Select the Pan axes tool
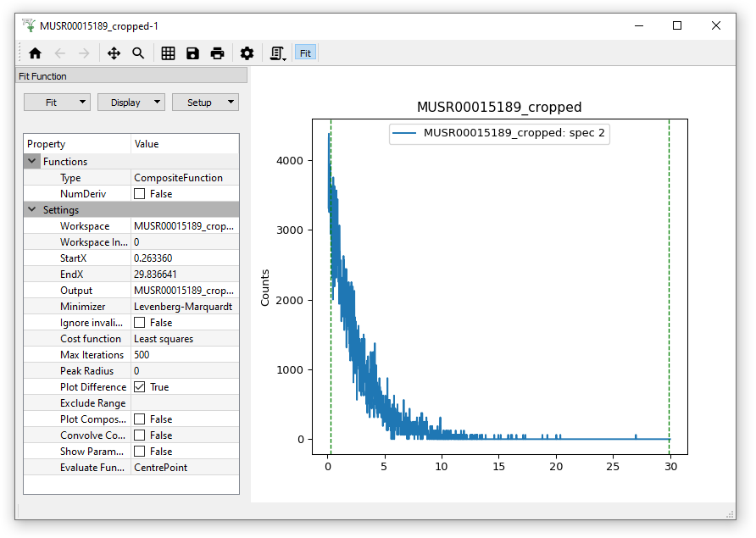 click(x=114, y=53)
